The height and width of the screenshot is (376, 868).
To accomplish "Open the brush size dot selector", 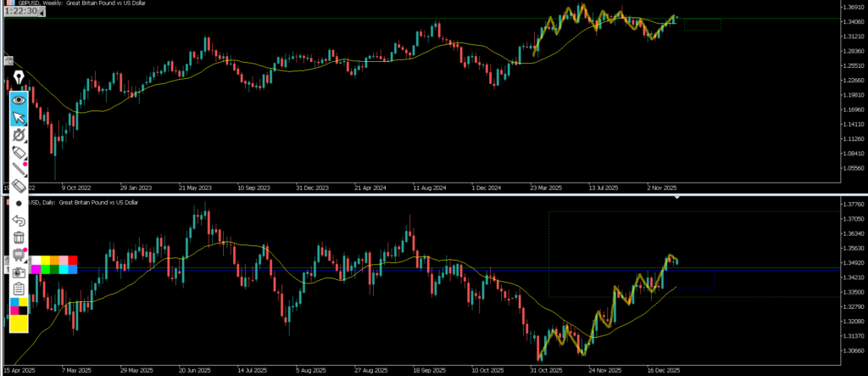I will tap(19, 204).
